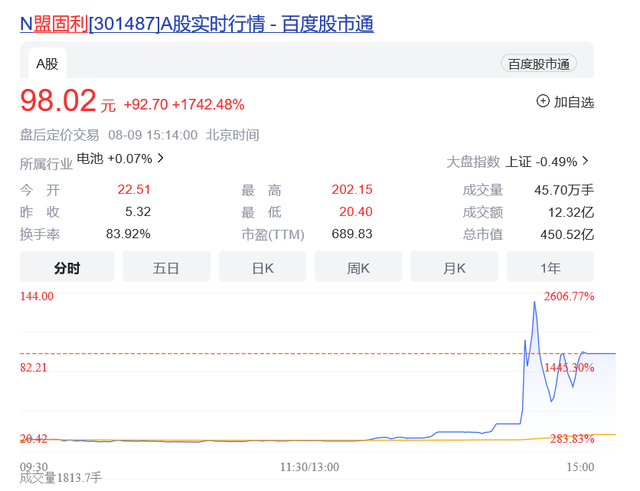The image size is (640, 491).
Task: Click the 最高 value 202.15
Action: point(352,189)
